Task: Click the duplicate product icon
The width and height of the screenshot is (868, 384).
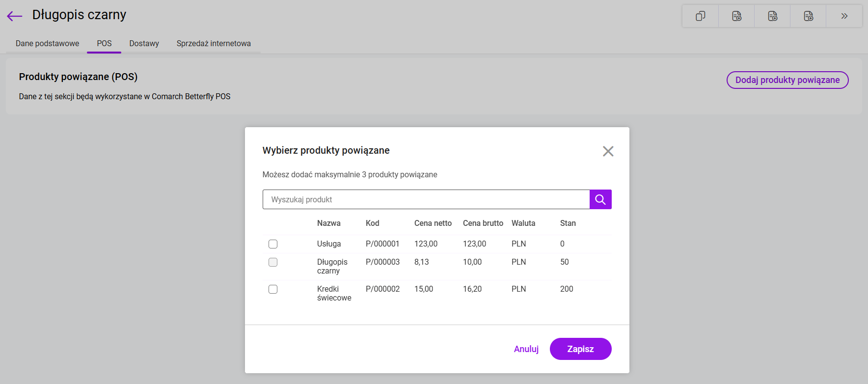Action: click(700, 16)
